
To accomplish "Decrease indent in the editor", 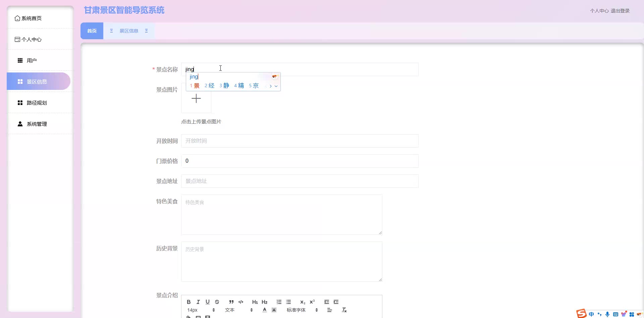I will tap(327, 302).
